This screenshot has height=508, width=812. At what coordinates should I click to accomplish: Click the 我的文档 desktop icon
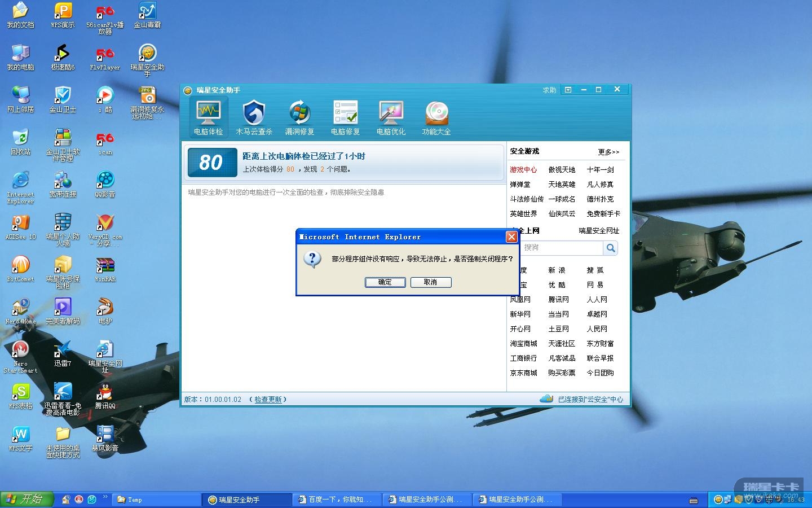[x=20, y=15]
